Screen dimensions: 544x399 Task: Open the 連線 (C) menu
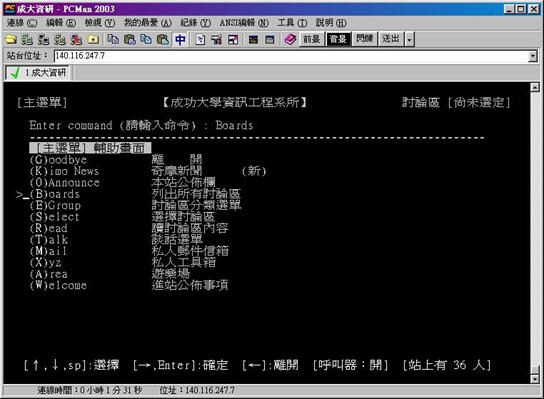coord(22,23)
